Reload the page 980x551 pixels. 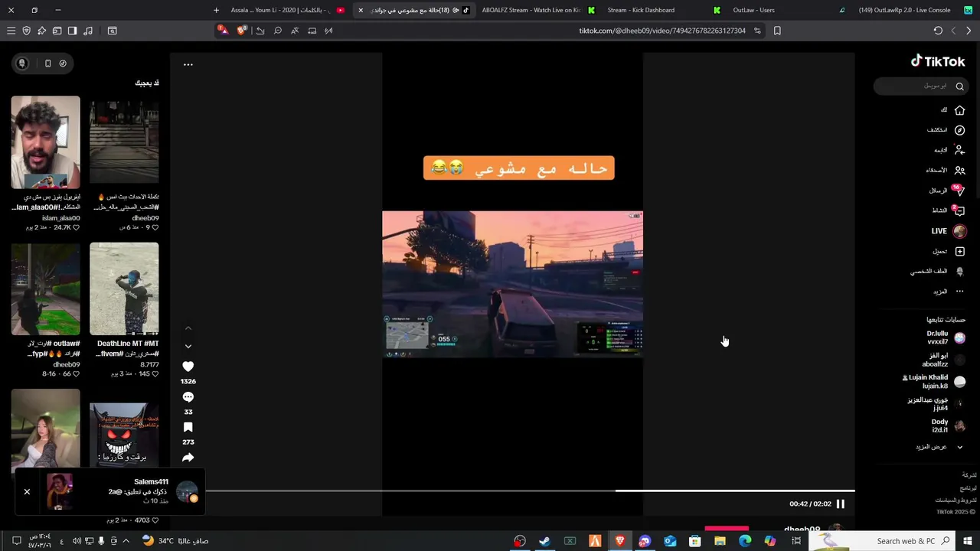[938, 31]
